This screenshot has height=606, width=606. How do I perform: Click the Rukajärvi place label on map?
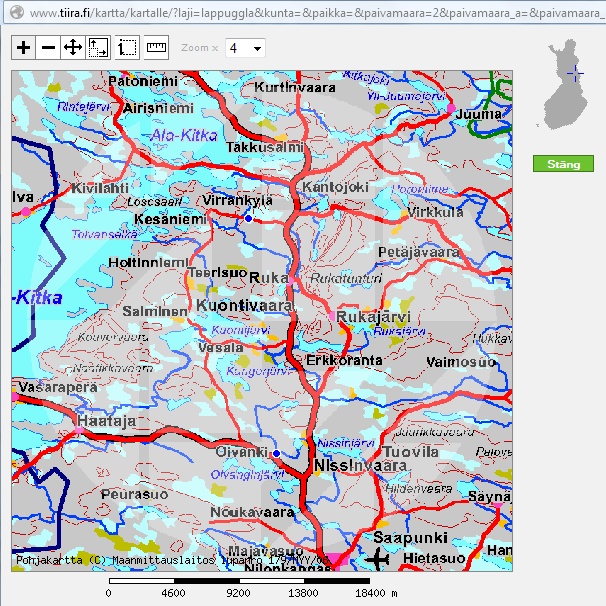point(373,318)
